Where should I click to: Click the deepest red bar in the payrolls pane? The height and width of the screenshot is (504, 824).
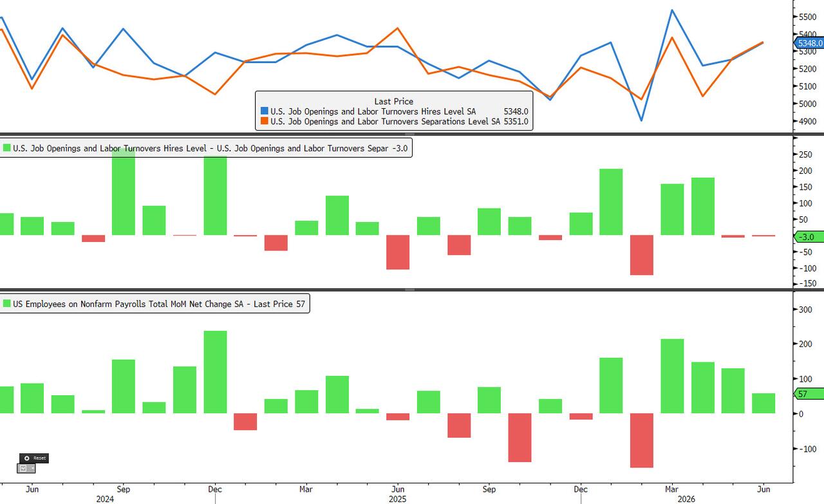[642, 440]
